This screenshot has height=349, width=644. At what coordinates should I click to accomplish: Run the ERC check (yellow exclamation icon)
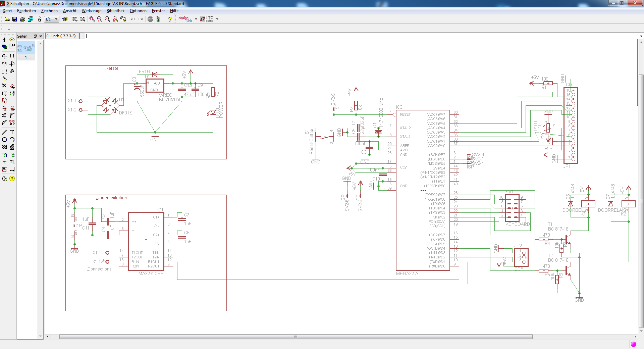pyautogui.click(x=12, y=179)
